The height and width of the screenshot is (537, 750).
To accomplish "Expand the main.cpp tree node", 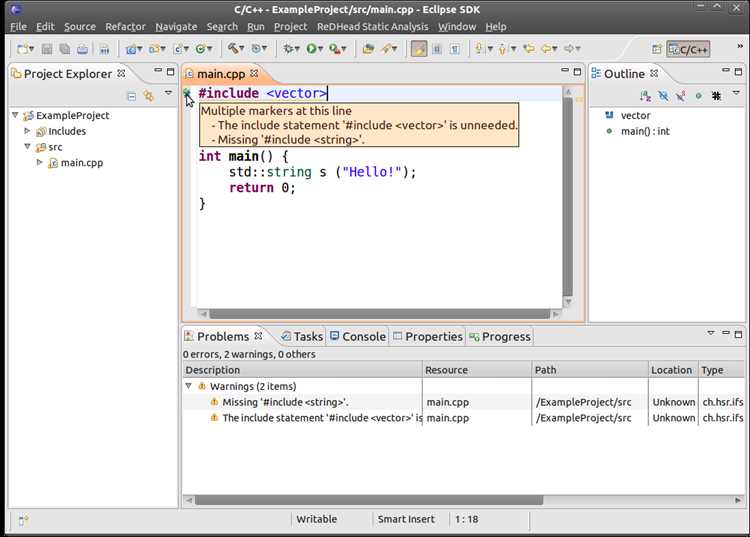I will tap(39, 162).
